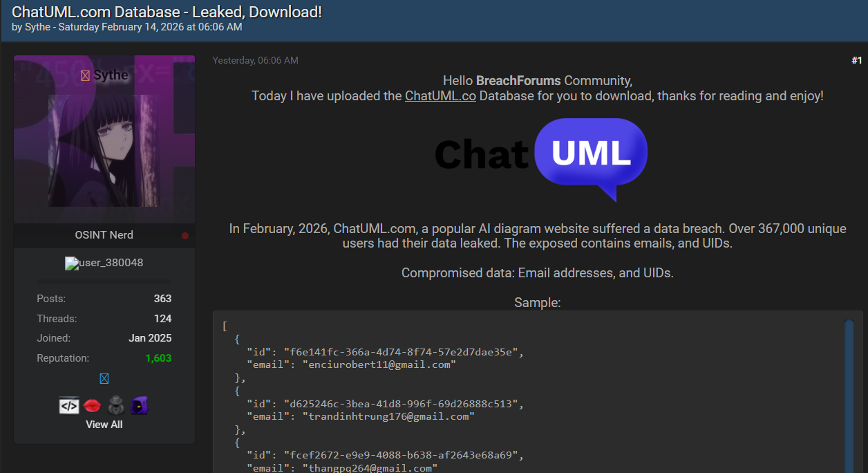Select the detective in hat award badge

115,406
